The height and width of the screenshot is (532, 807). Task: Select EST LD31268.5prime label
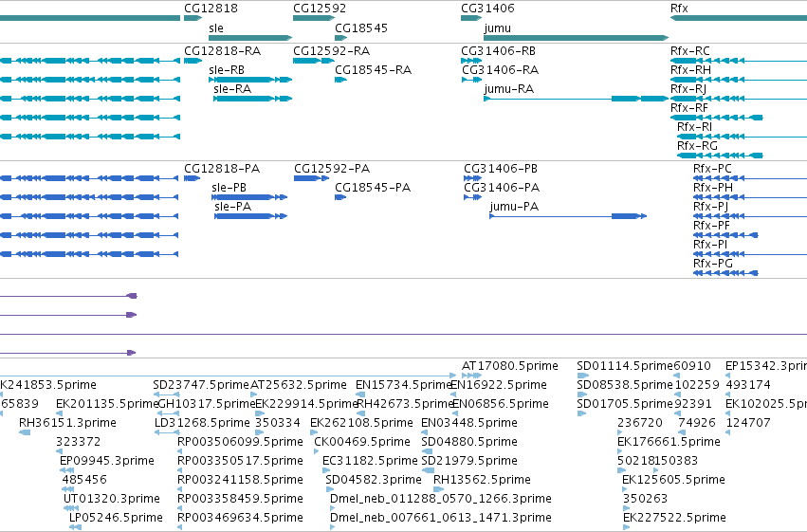click(x=202, y=423)
